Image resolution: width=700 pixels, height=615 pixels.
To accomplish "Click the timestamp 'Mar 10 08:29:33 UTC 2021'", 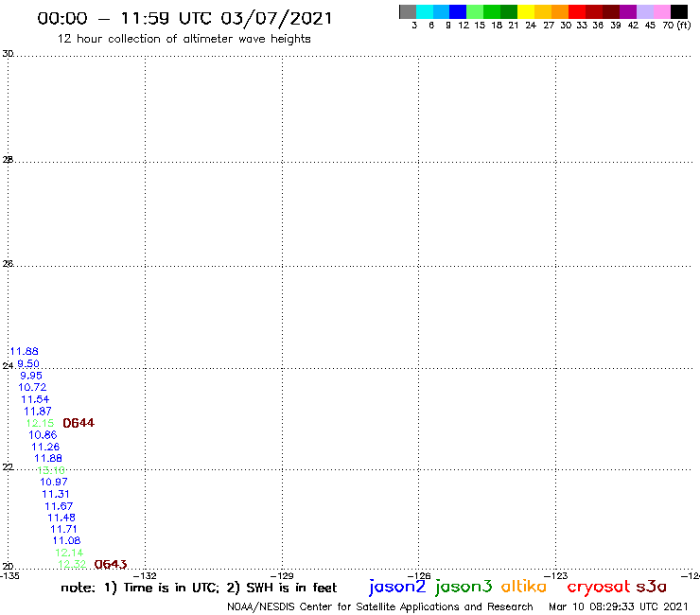I will [x=619, y=606].
